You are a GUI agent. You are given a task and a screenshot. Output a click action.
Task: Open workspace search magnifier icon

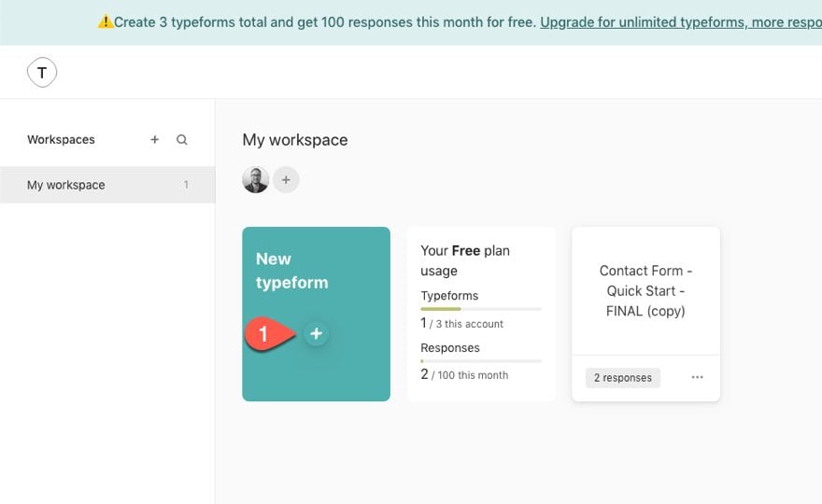[182, 140]
